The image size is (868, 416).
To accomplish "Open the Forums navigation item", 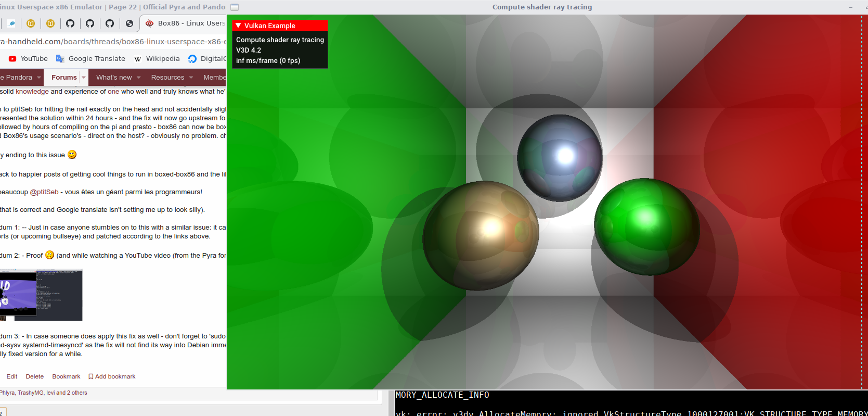I will 64,78.
